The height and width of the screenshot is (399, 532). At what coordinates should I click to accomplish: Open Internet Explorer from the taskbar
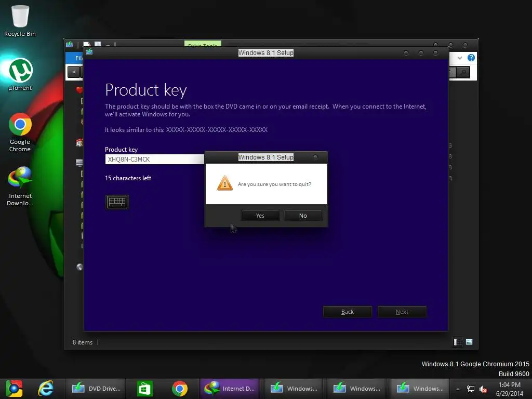coord(46,389)
